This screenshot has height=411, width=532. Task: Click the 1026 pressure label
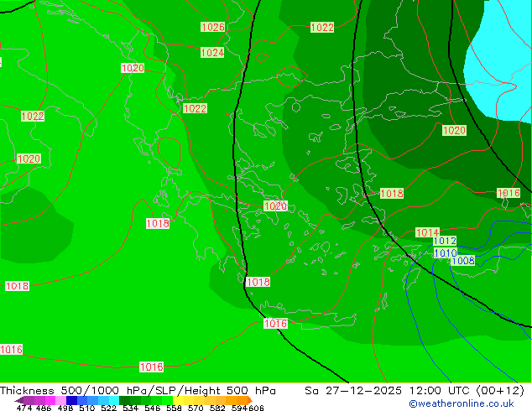(213, 27)
